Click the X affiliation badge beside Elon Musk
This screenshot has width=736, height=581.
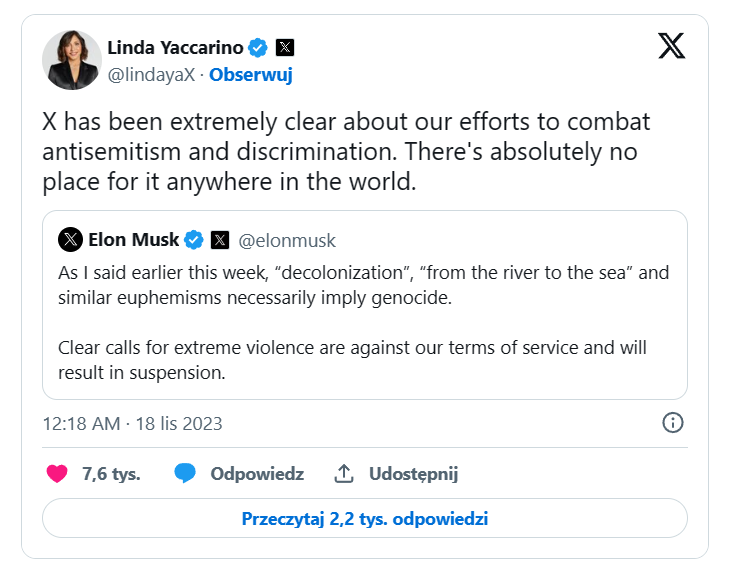click(x=220, y=240)
